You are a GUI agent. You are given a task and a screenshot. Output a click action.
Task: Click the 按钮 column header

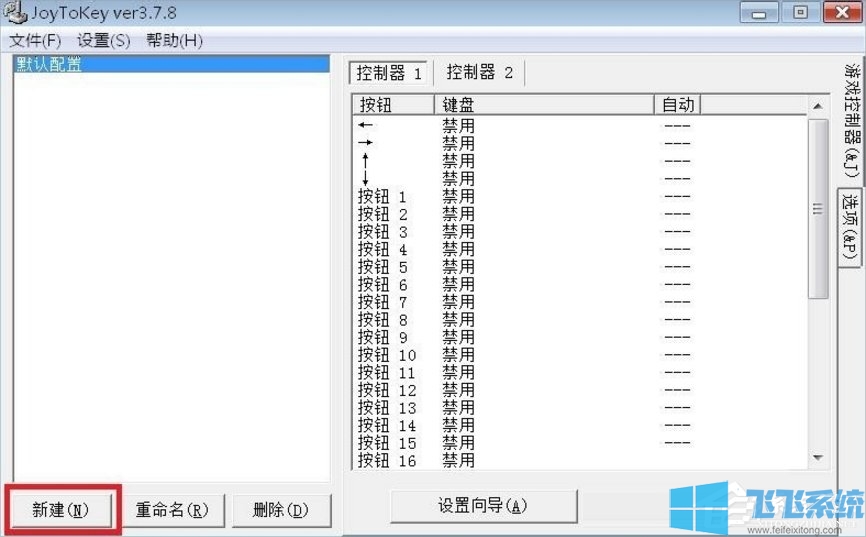click(392, 105)
